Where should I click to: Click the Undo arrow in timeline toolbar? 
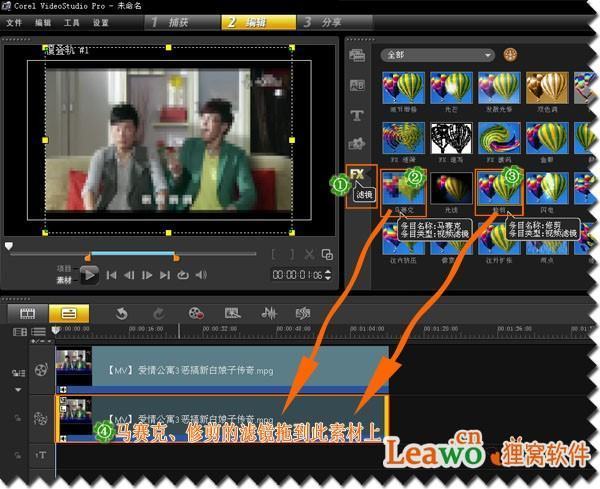pos(122,313)
